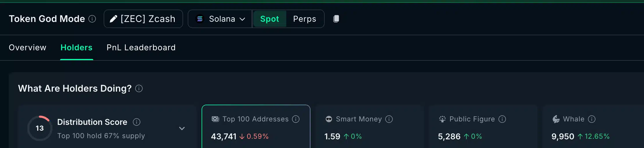Screen dimensions: 644x148
Task: Go to the PnL Leaderboard tab
Action: point(141,47)
